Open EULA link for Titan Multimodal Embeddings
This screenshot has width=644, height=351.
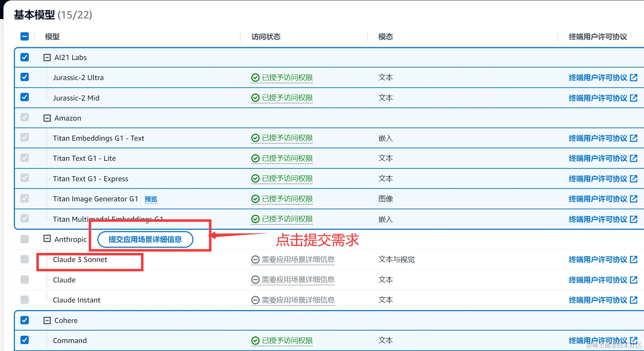click(603, 219)
